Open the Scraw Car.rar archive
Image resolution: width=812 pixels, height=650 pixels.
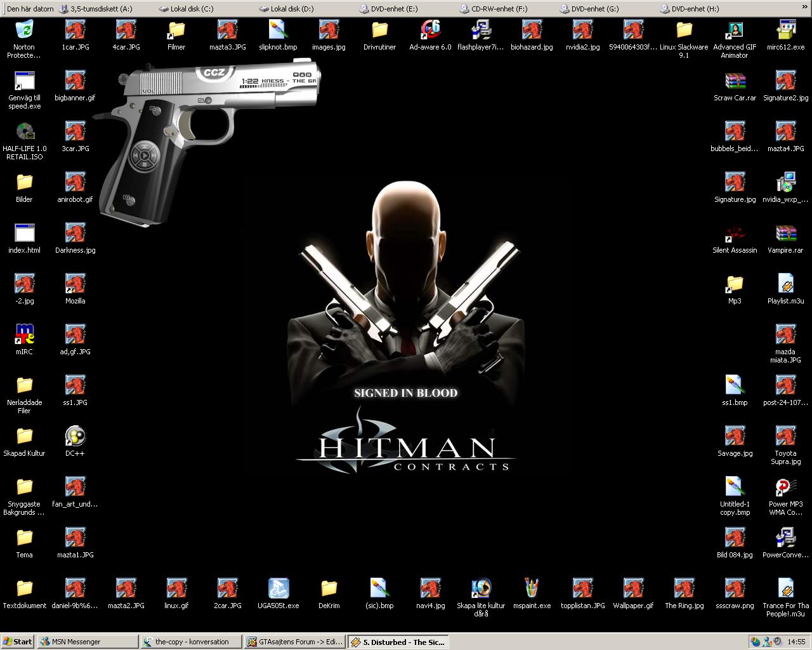(x=735, y=86)
